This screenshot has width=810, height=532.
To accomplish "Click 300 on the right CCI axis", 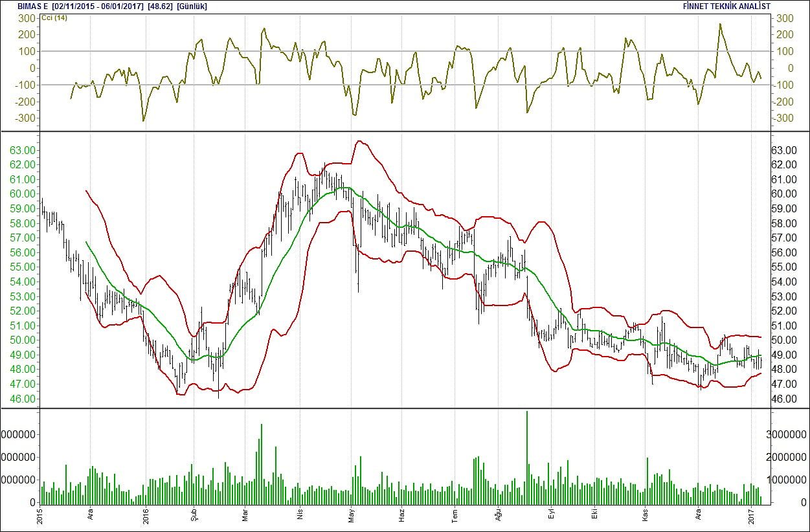I will [x=785, y=18].
